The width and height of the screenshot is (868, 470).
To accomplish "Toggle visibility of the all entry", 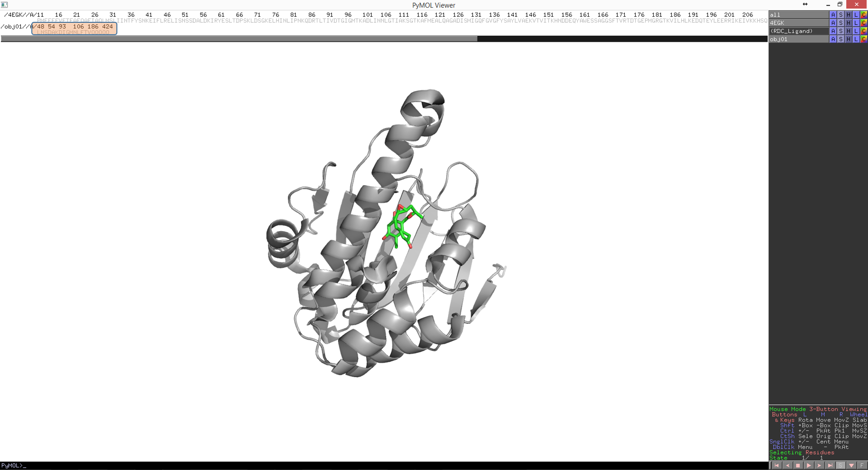I will click(x=799, y=15).
